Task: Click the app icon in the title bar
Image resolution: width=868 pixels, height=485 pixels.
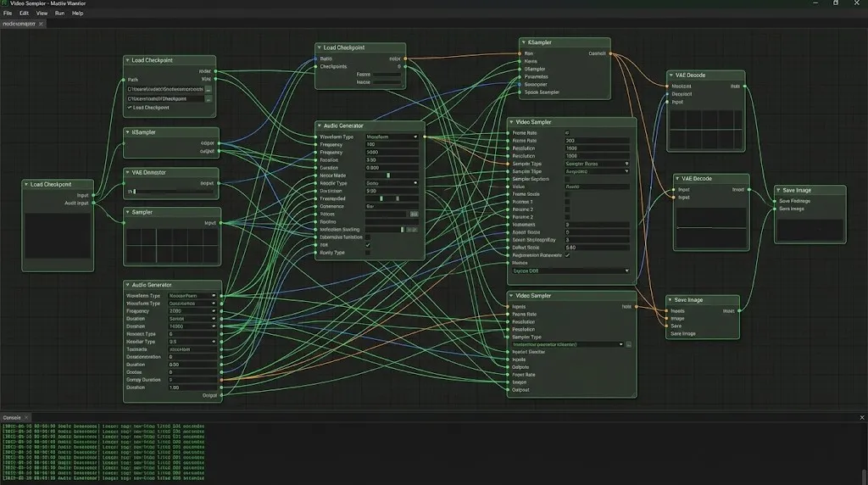Action: 4,3
